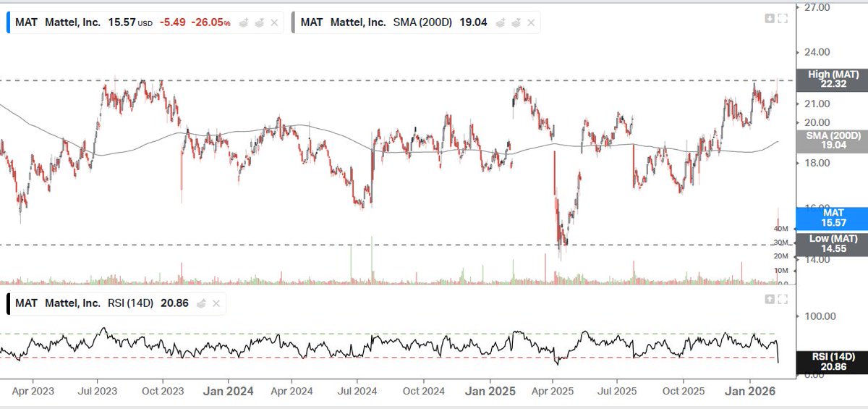868x409 pixels.
Task: Click Apr 2024 on the time axis
Action: click(x=292, y=392)
